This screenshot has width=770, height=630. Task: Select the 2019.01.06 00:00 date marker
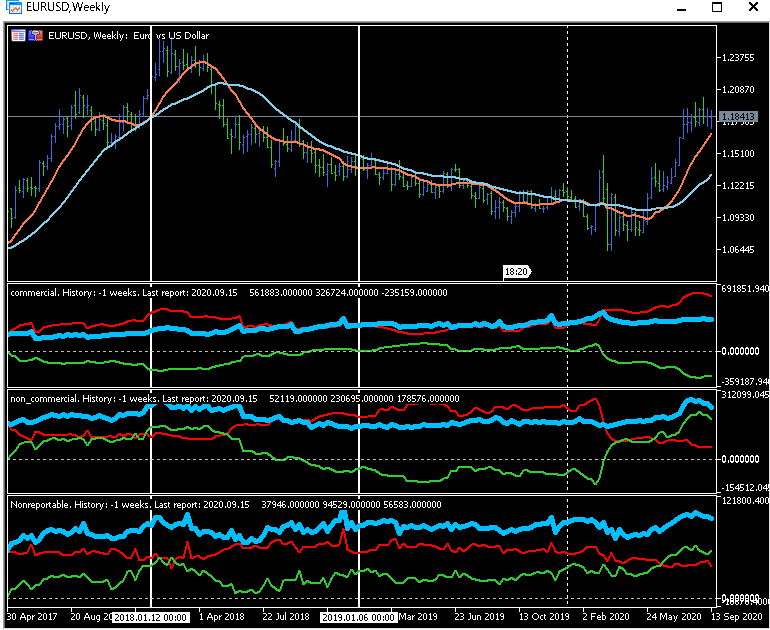coord(358,617)
